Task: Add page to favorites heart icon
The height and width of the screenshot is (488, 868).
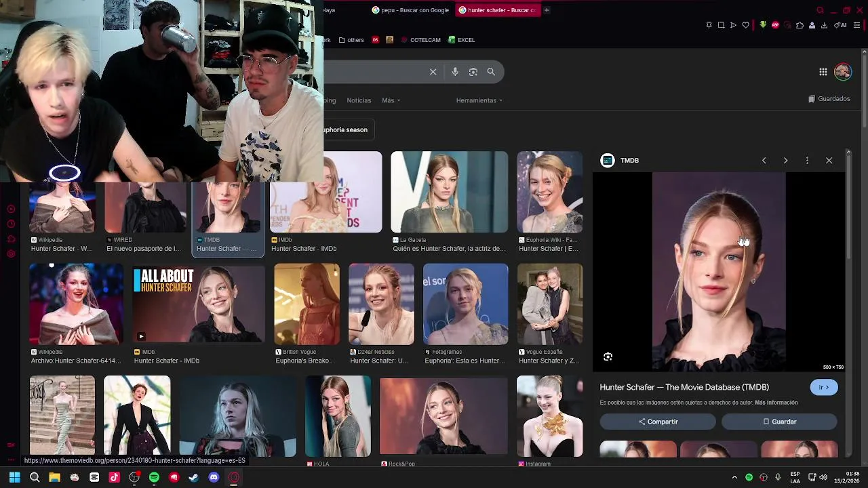Action: [745, 25]
